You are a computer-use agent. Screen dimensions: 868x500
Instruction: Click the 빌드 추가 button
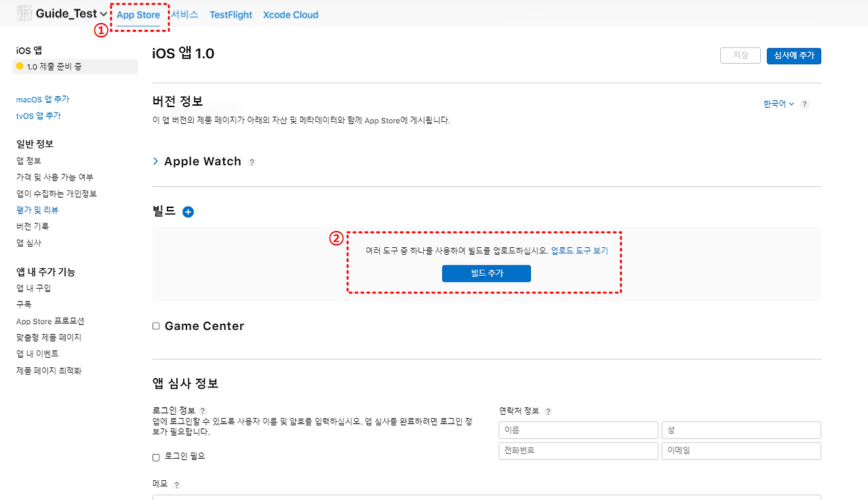coord(486,273)
